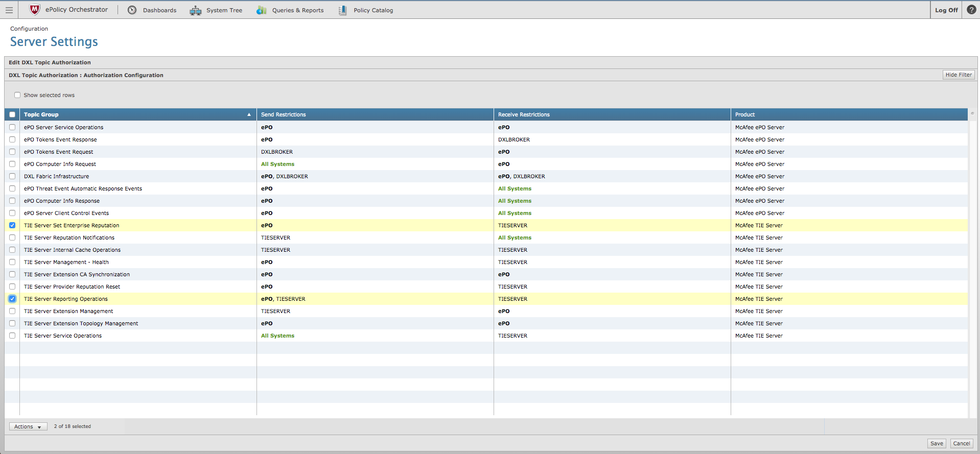Select ePO Threat Event Automatic Response Events

pos(83,188)
